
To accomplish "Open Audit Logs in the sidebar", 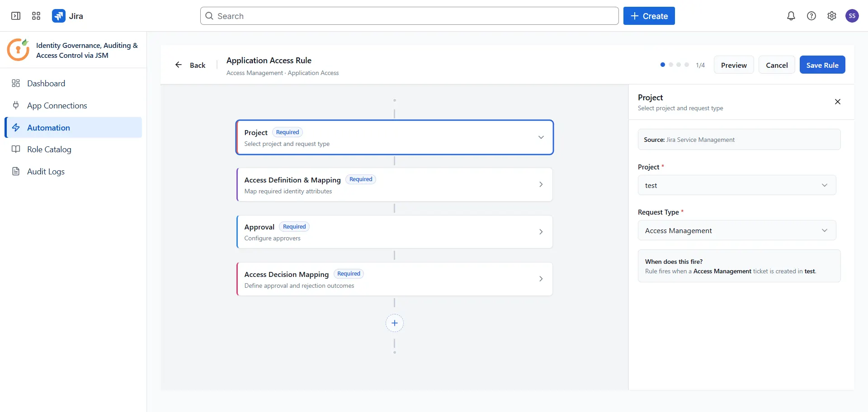I will [x=73, y=171].
